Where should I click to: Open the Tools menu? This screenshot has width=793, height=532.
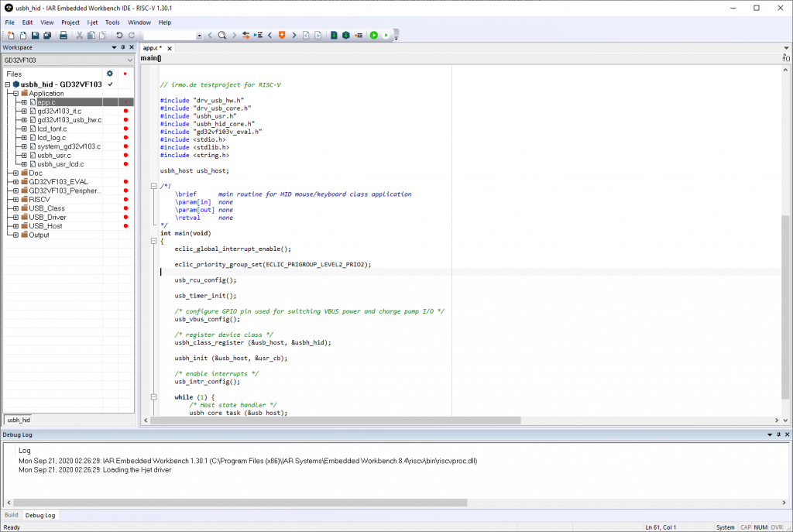[112, 22]
